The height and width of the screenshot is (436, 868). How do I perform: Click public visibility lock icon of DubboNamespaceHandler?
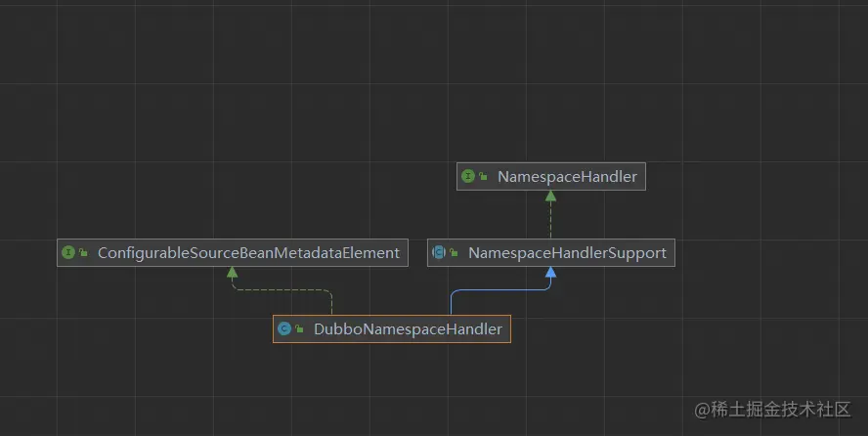[299, 329]
